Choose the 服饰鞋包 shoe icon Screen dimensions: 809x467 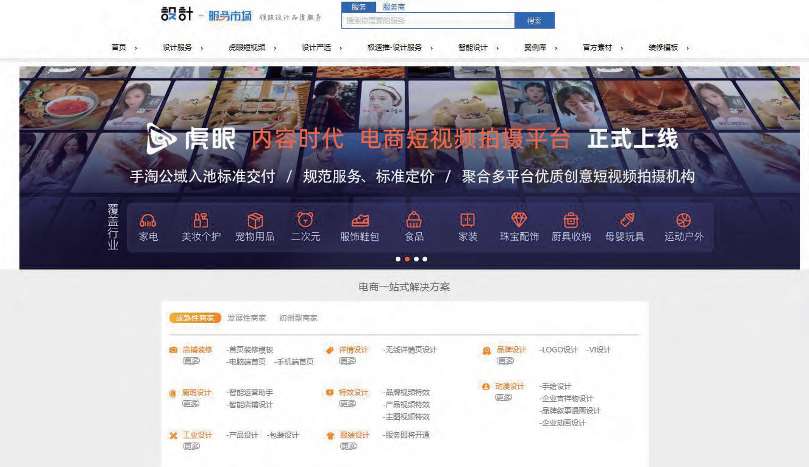(x=360, y=220)
